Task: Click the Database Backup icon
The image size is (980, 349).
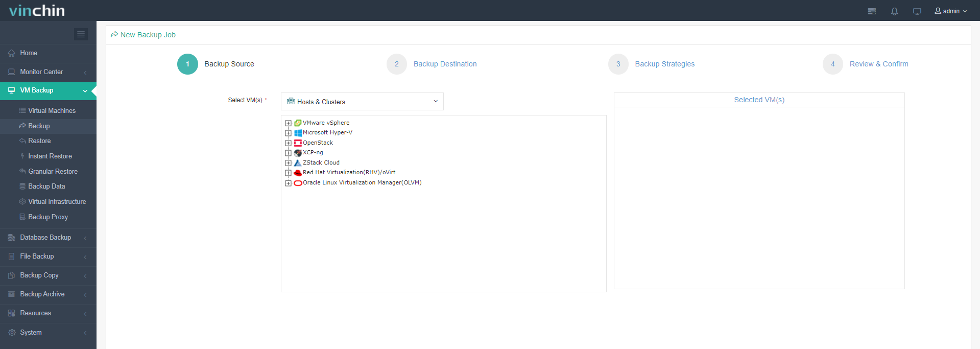Action: 11,238
